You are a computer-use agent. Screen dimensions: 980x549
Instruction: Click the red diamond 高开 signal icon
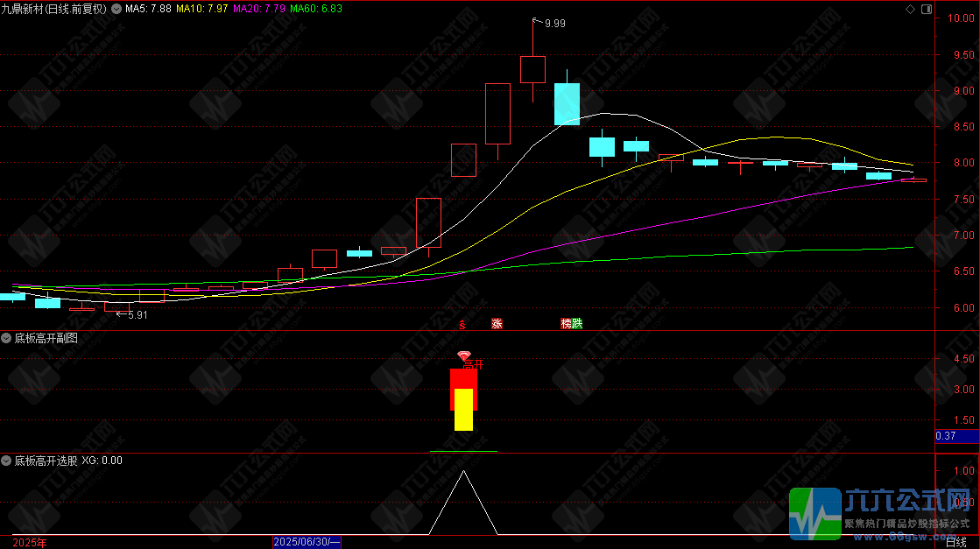(x=464, y=356)
